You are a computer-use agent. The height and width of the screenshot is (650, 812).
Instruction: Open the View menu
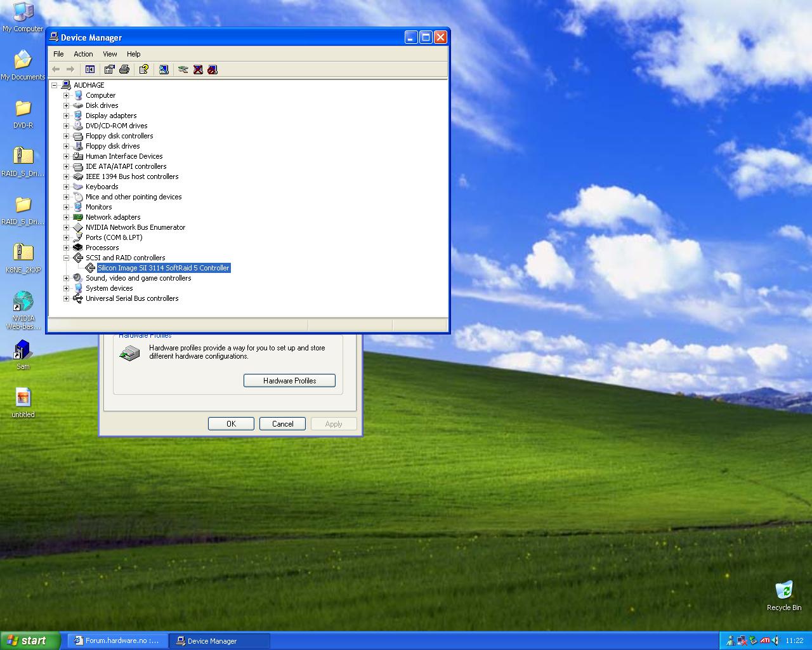(110, 54)
